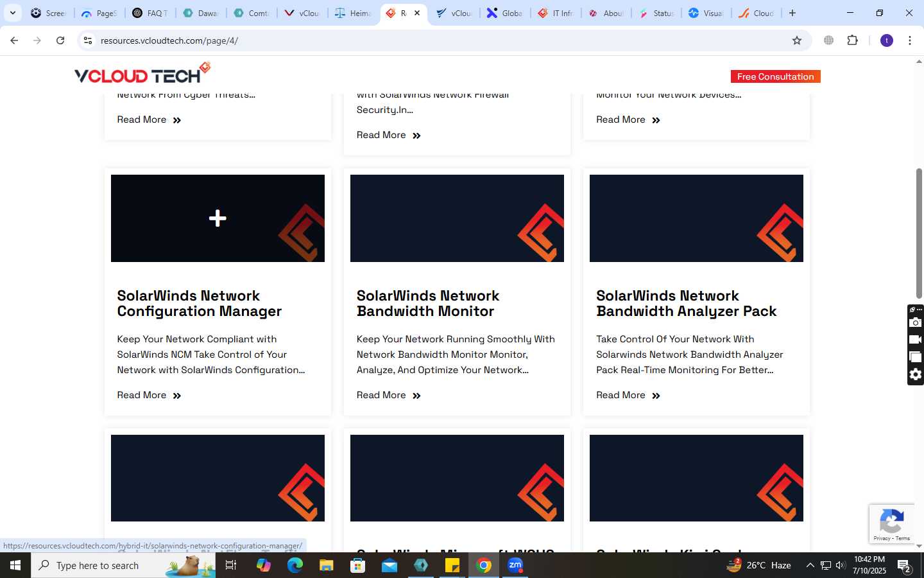
Task: Open Sticky Notes from taskbar
Action: [452, 565]
